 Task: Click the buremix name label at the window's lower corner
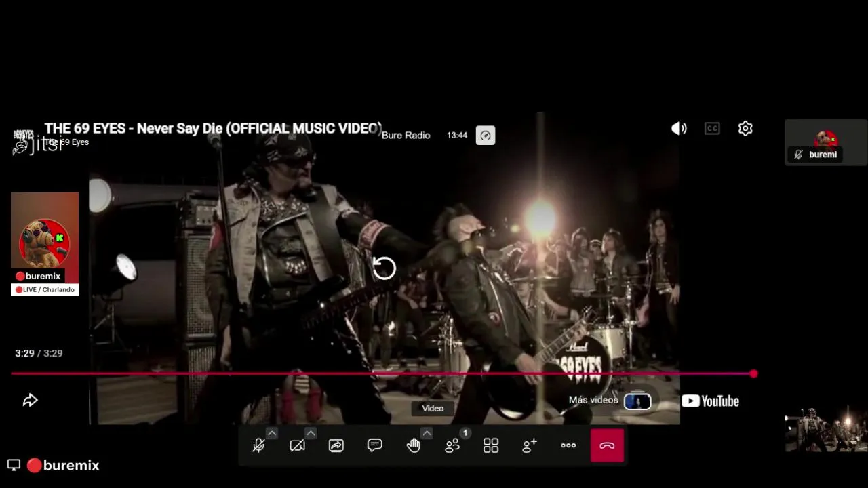[63, 465]
